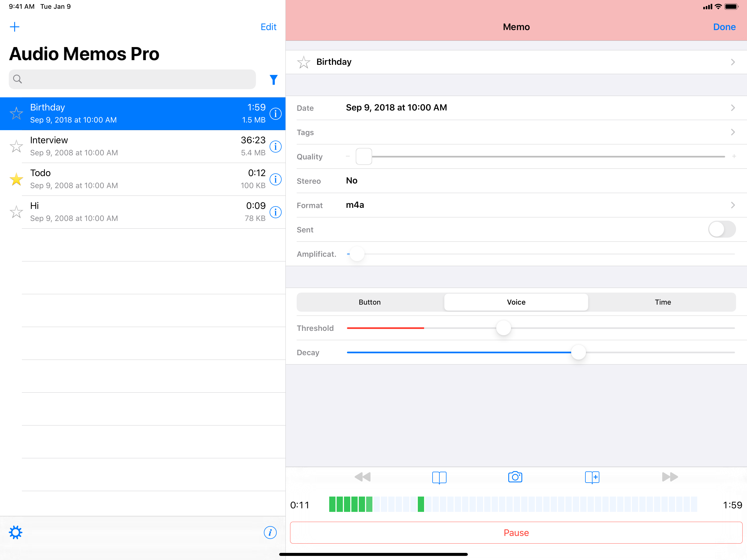
Task: Click the green playback position marker
Action: (x=421, y=504)
